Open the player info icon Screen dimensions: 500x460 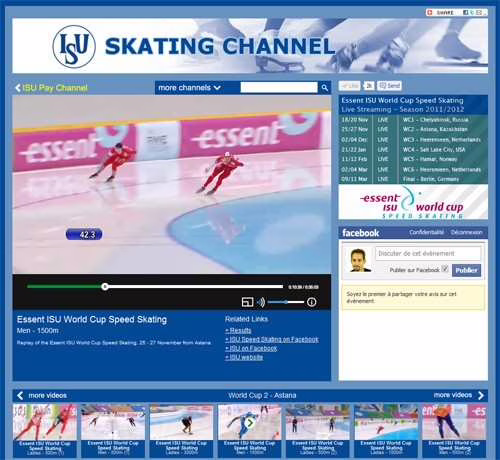coord(311,302)
